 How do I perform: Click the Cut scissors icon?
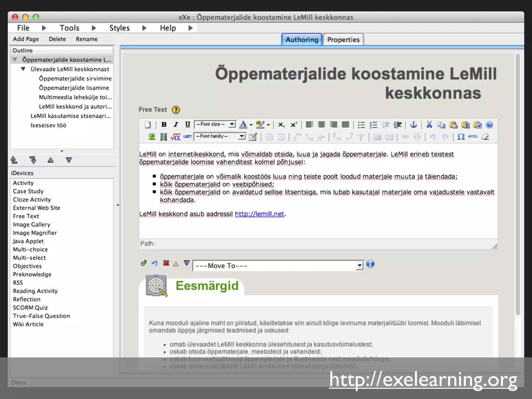click(429, 125)
